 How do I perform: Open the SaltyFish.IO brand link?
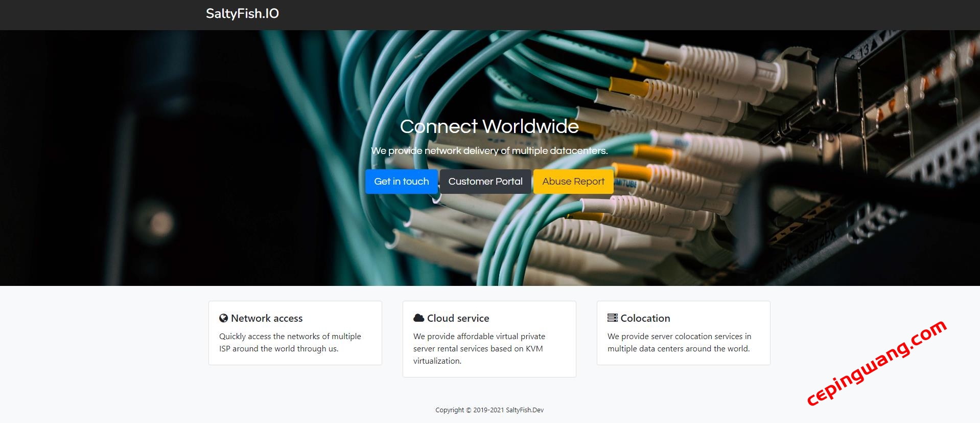coord(242,14)
